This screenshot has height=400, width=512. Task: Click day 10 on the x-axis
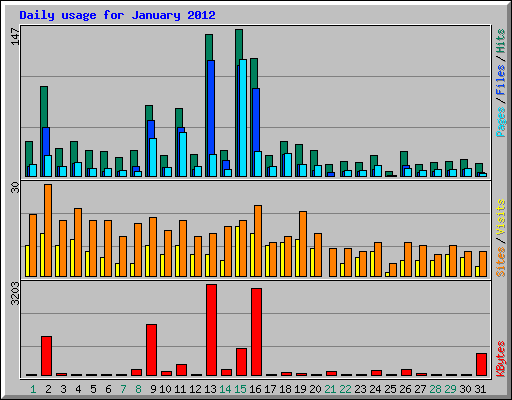(x=165, y=389)
